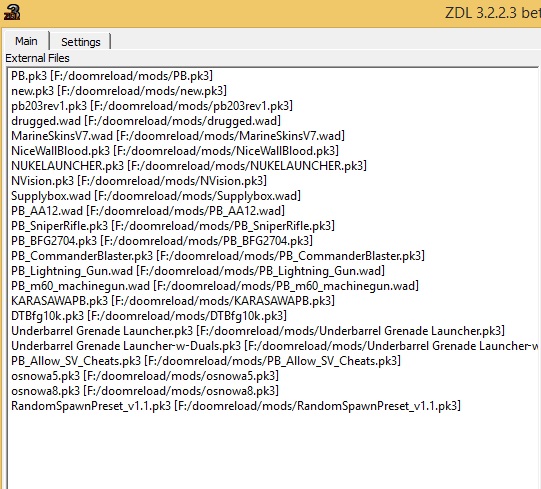Select PB_m60_machinegun.wad entry

[215, 286]
